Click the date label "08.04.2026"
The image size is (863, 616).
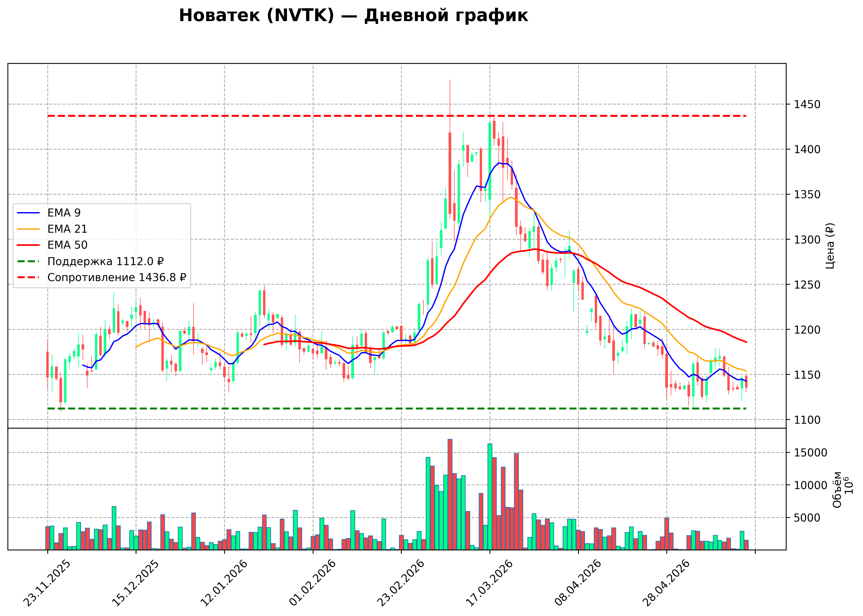point(578,583)
